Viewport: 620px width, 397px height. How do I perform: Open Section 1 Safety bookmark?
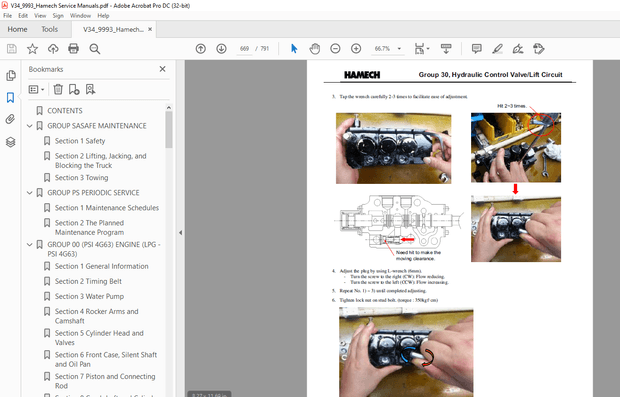click(x=80, y=141)
